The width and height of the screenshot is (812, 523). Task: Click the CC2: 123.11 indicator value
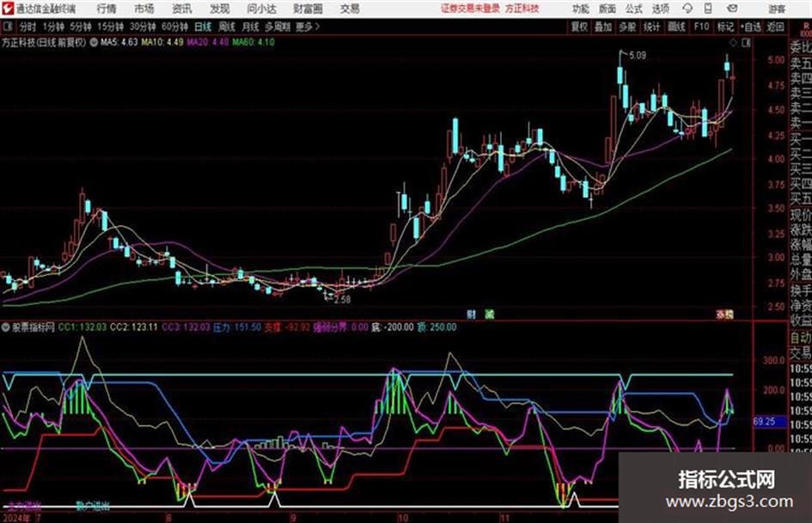[x=133, y=327]
